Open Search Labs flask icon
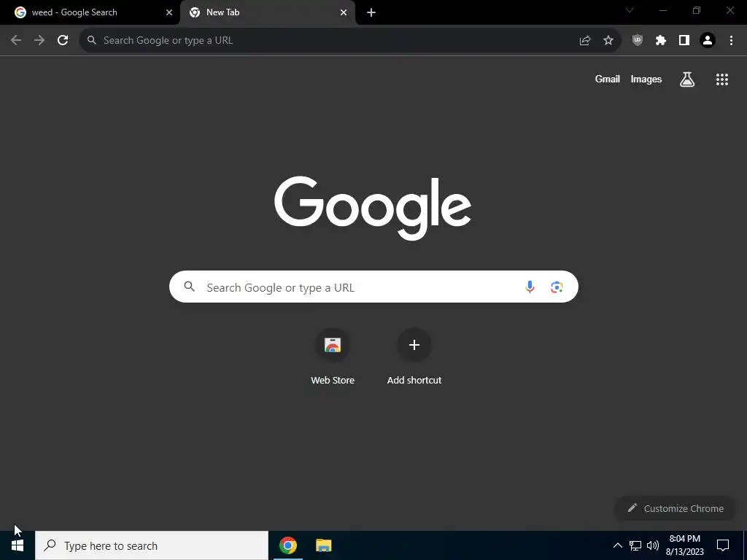The image size is (747, 560). pyautogui.click(x=687, y=79)
